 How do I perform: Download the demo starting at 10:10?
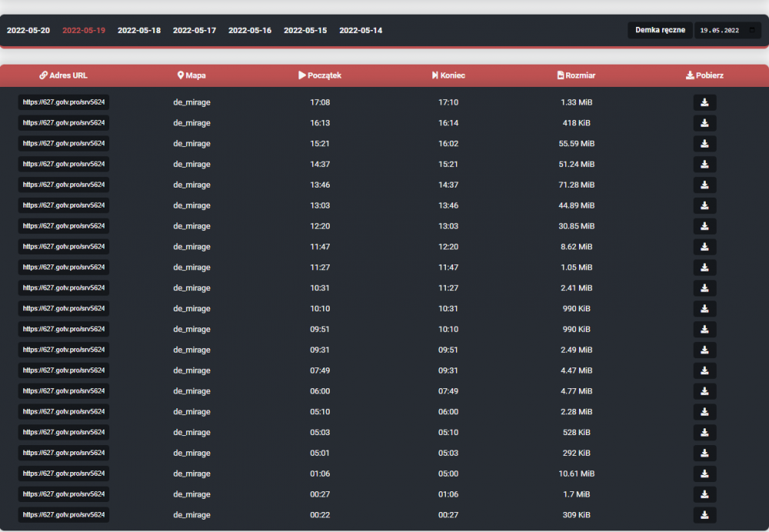click(x=704, y=308)
